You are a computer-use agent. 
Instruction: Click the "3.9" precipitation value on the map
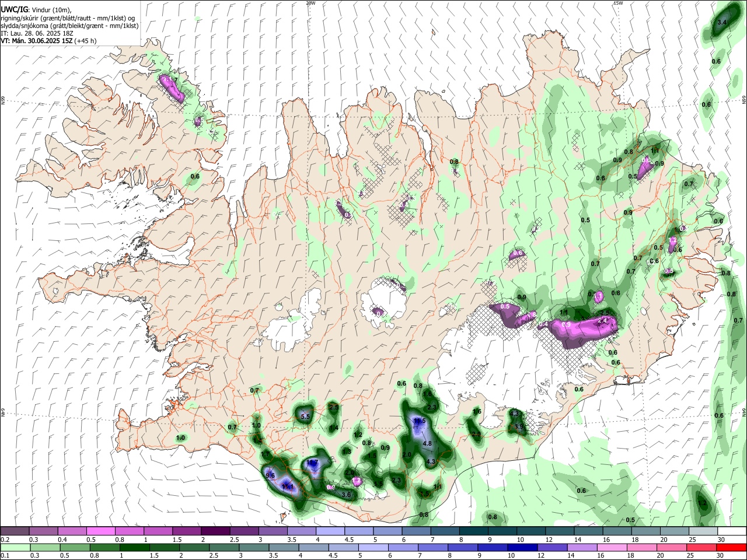pos(519,426)
